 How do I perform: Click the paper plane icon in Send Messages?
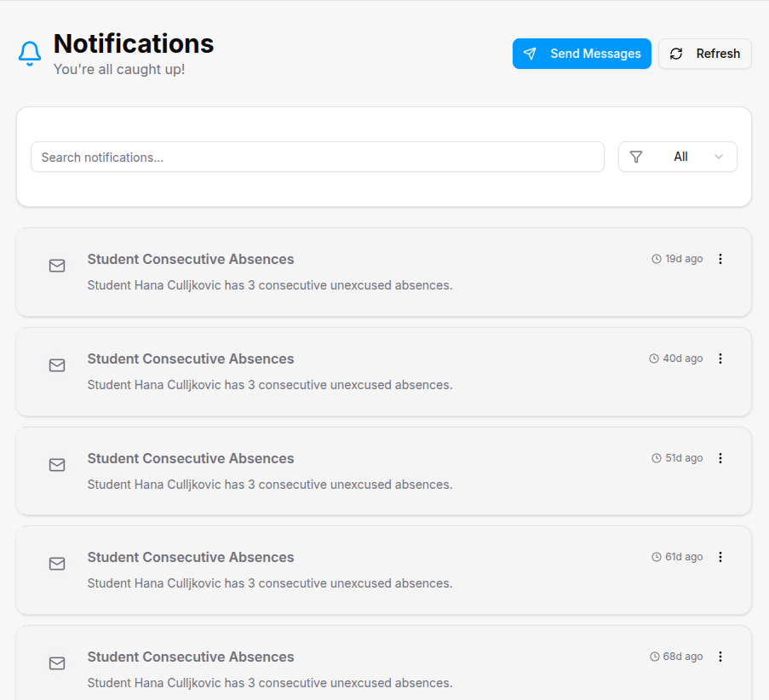pos(530,53)
